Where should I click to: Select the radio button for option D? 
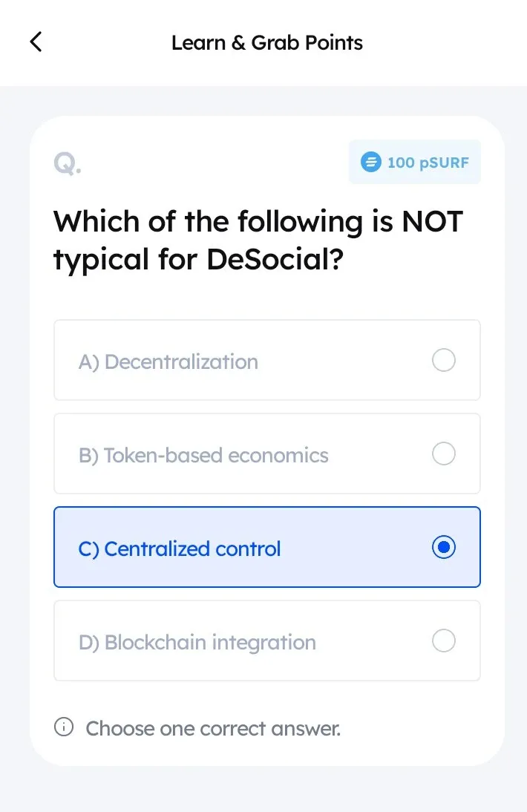(x=443, y=641)
